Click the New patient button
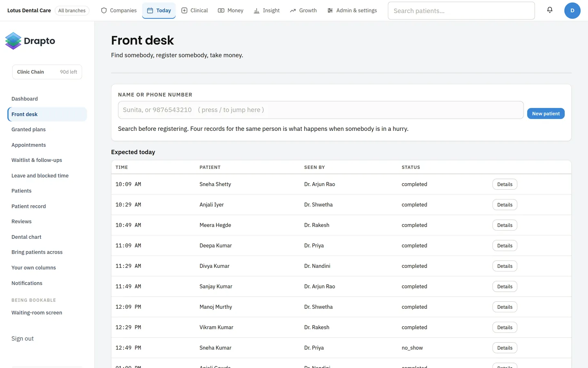Image resolution: width=588 pixels, height=368 pixels. tap(546, 114)
